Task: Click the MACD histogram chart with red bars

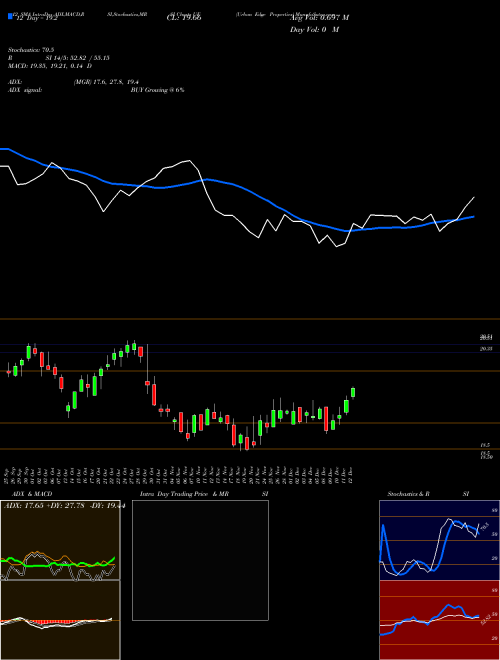Action: click(60, 620)
